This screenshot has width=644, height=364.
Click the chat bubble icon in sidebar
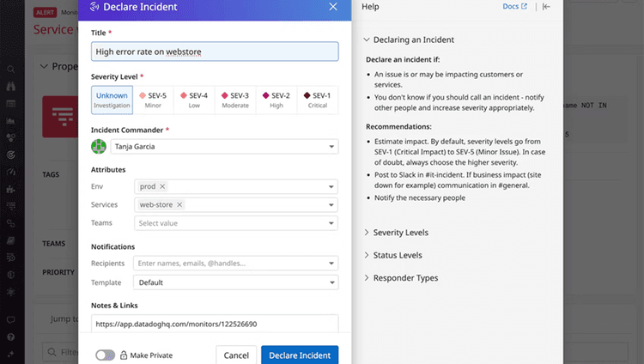pos(11,319)
